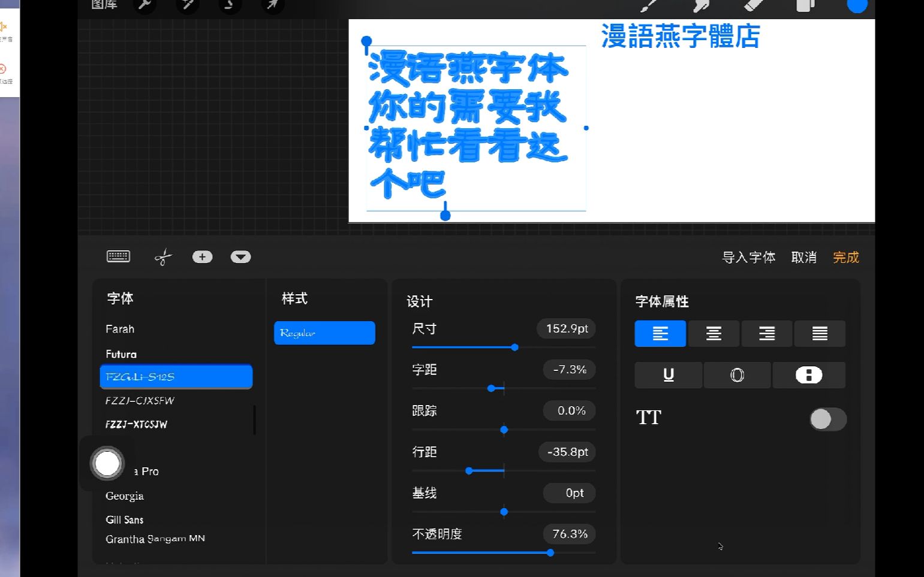Open the Adjustments magic wand menu
Image resolution: width=924 pixels, height=577 pixels.
pyautogui.click(x=187, y=5)
